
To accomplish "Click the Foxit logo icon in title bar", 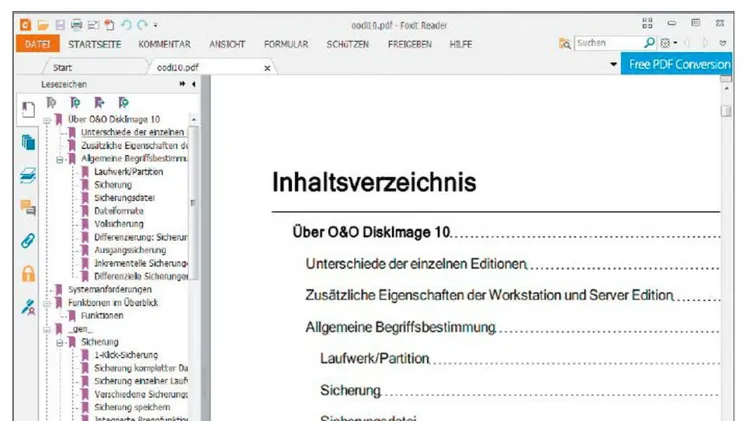I will (x=25, y=25).
